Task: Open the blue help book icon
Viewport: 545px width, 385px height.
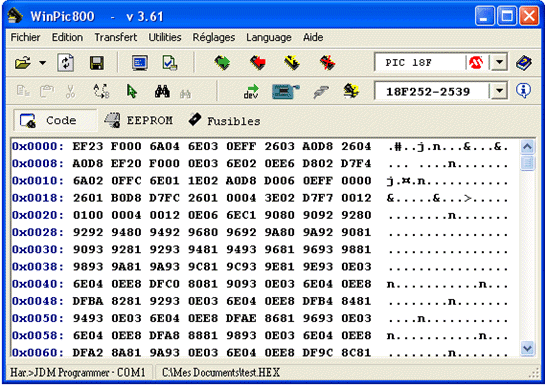Action: coord(524,63)
